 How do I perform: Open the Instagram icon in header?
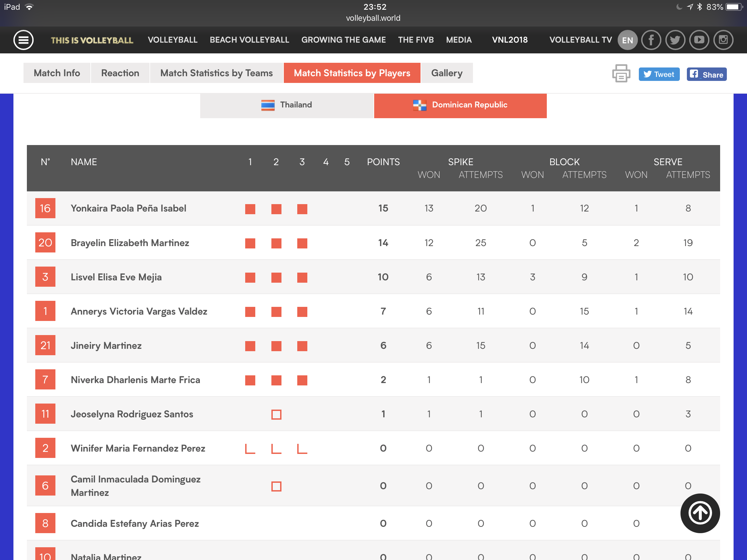coord(723,40)
